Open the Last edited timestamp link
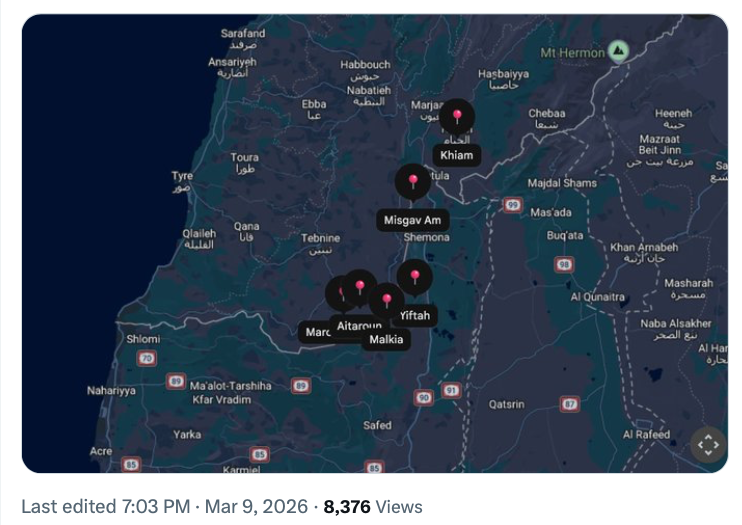Image resolution: width=742 pixels, height=525 pixels. (x=160, y=507)
